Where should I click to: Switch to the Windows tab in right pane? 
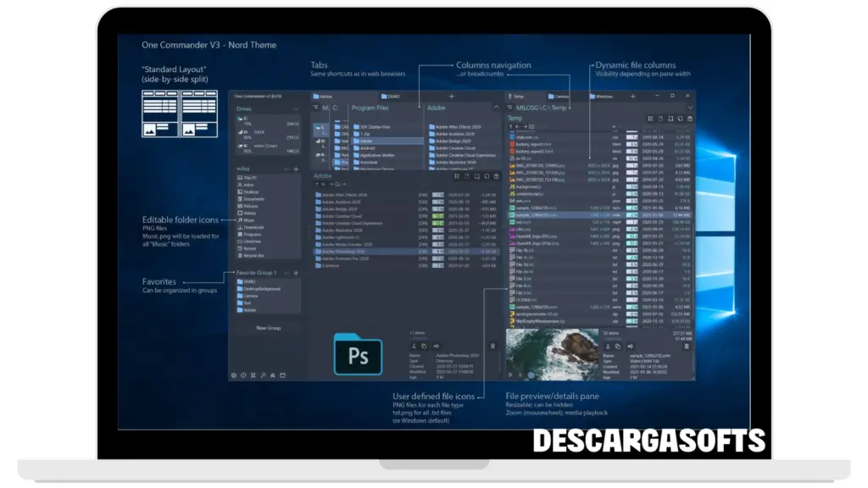(x=604, y=97)
